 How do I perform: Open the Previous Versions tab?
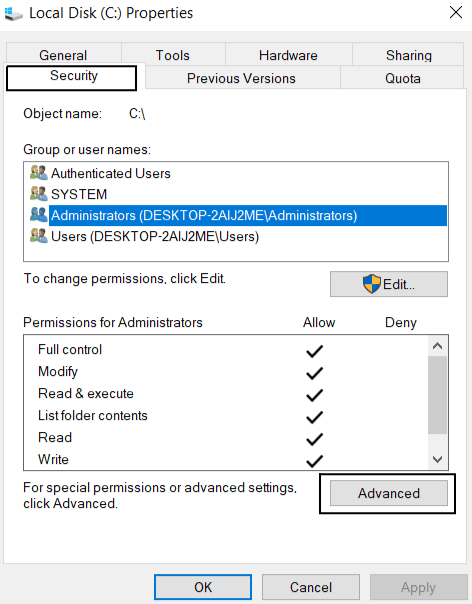(x=242, y=78)
